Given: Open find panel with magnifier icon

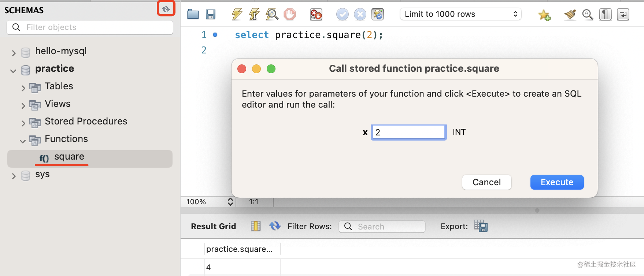Looking at the screenshot, I should click(588, 15).
